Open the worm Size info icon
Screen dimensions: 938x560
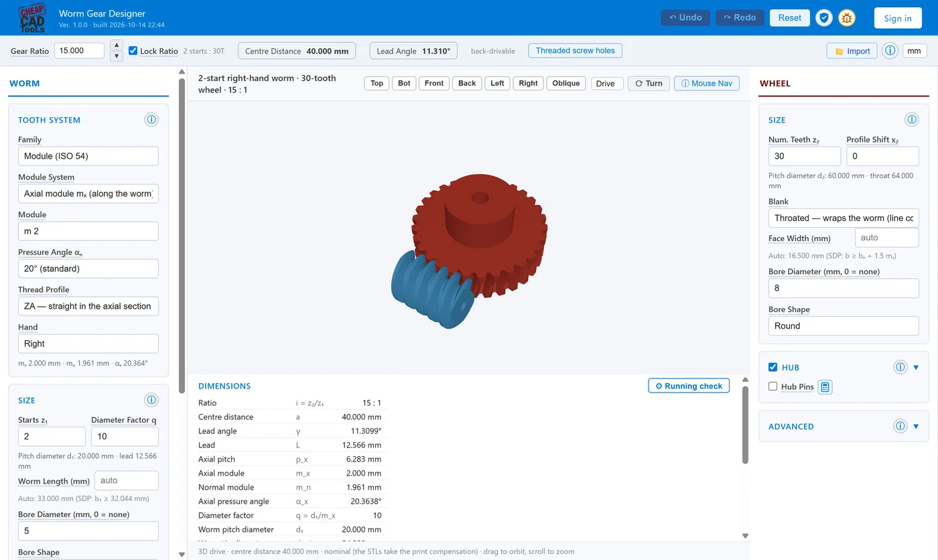click(x=151, y=400)
